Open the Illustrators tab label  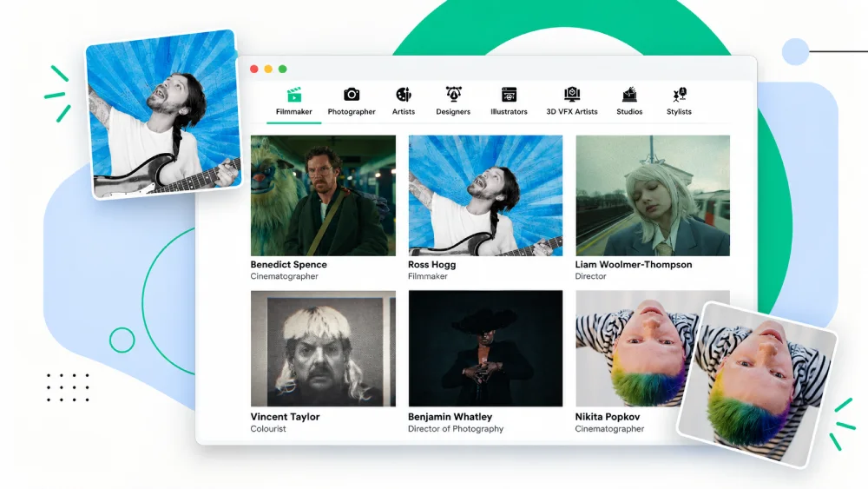509,112
